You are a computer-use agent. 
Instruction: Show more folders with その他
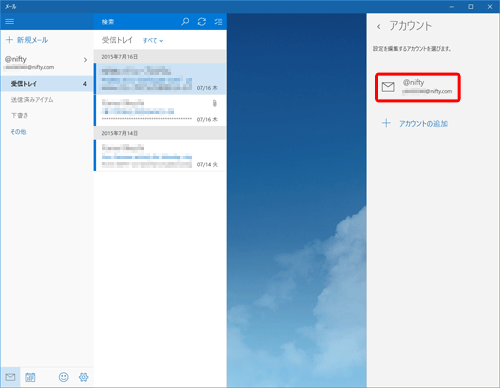(18, 132)
